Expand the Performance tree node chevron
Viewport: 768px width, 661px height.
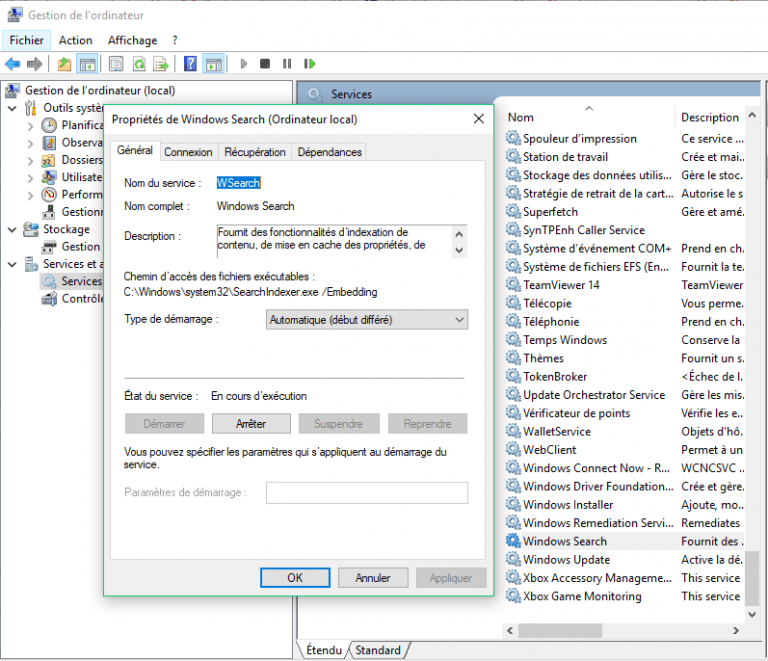(x=30, y=195)
